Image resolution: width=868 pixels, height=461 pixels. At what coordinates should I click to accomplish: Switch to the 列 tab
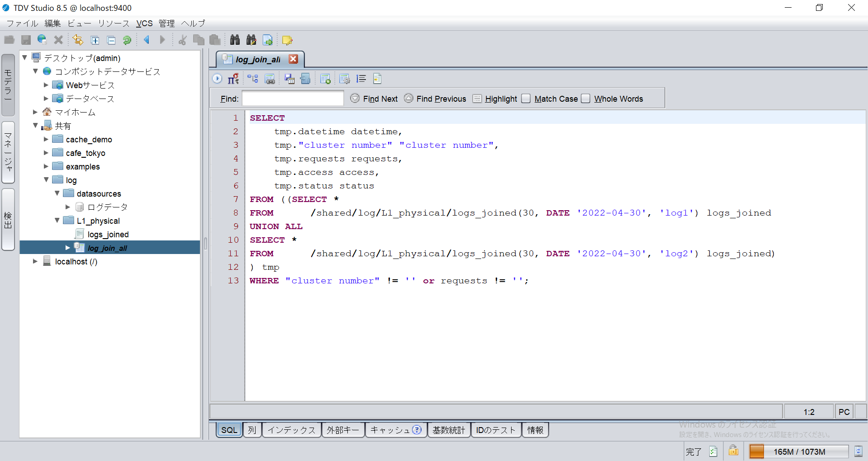coord(252,430)
